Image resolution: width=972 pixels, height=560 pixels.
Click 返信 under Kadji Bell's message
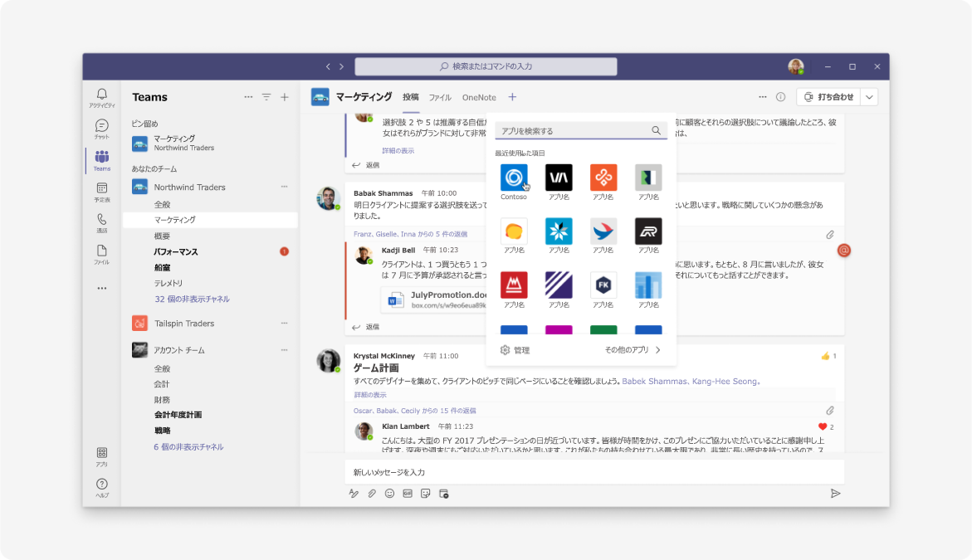pos(366,327)
